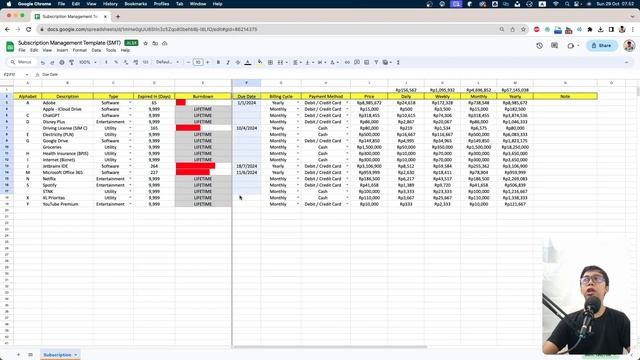Hide the menus with the collapse arrow
The height and width of the screenshot is (360, 640).
(627, 62)
